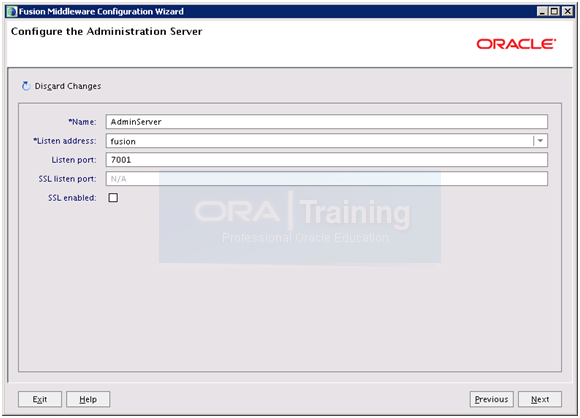Click the Next button

(x=540, y=399)
